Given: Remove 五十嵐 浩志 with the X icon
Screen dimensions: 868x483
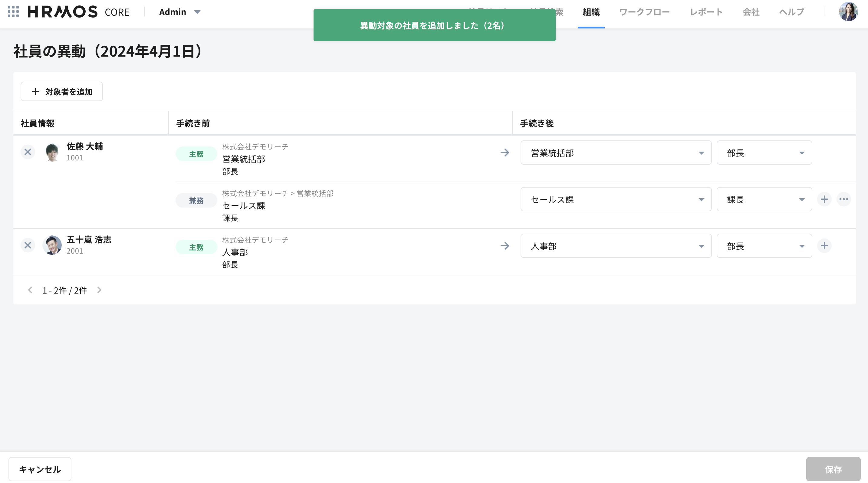Looking at the screenshot, I should 28,245.
